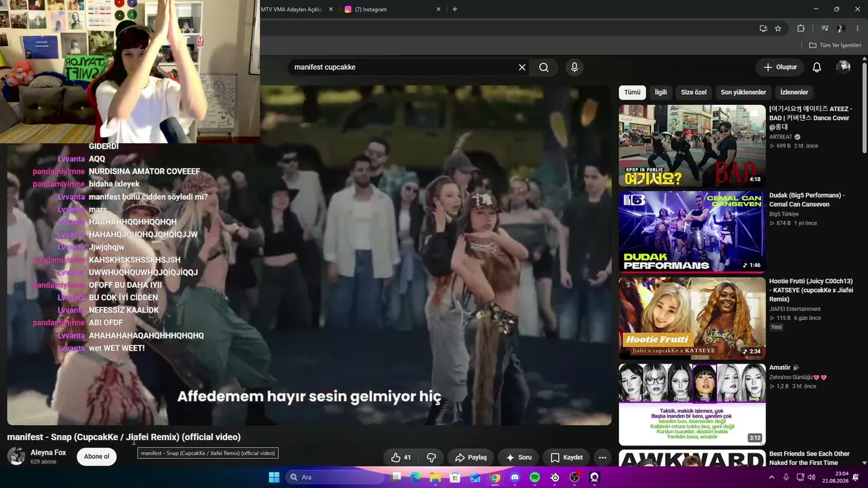The image size is (868, 488).
Task: Open Spotify from the taskbar
Action: pyautogui.click(x=534, y=477)
